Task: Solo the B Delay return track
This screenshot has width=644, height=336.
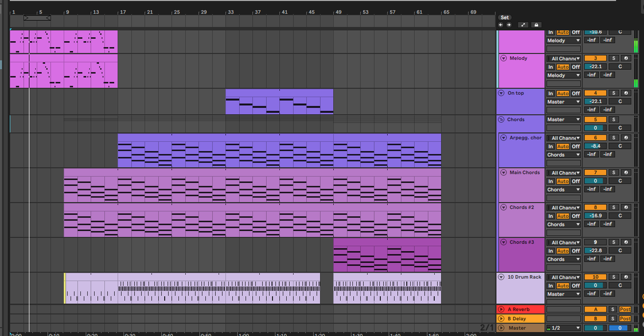Action: tap(614, 318)
